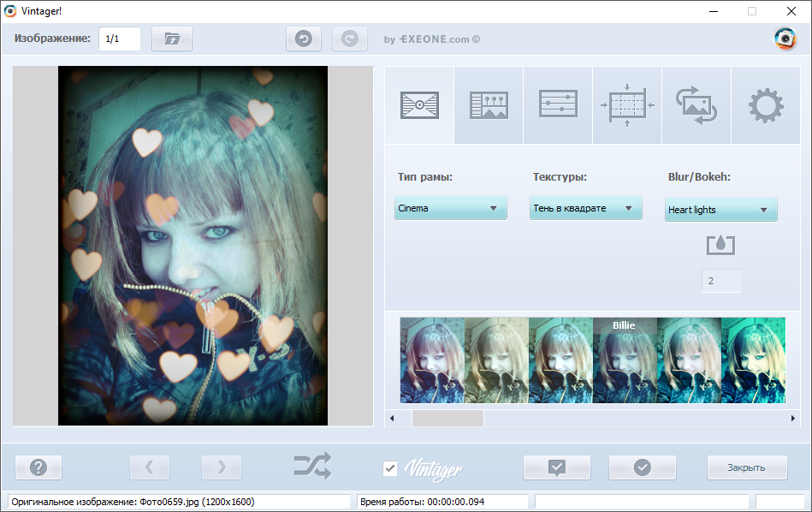Click the Blur/Bokeh label
The height and width of the screenshot is (512, 812).
(x=699, y=176)
